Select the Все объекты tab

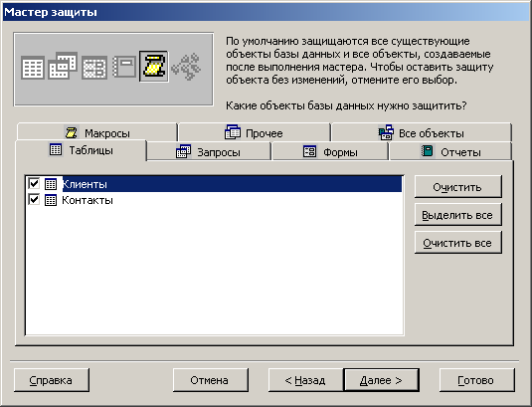click(422, 132)
